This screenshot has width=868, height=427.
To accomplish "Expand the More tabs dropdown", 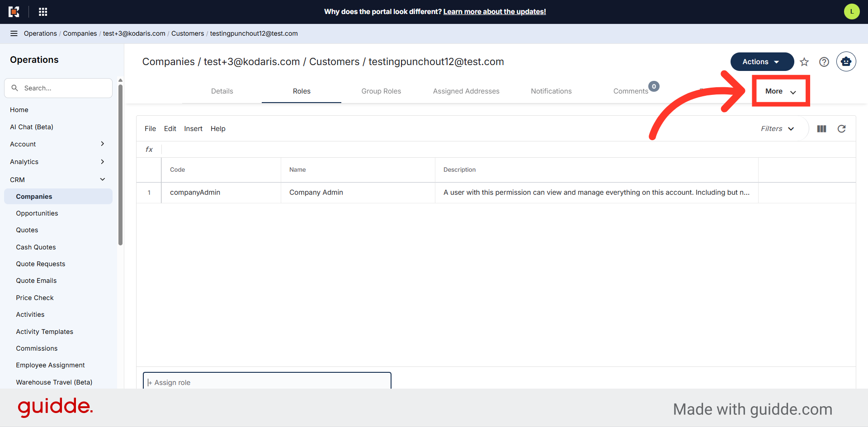I will (780, 91).
